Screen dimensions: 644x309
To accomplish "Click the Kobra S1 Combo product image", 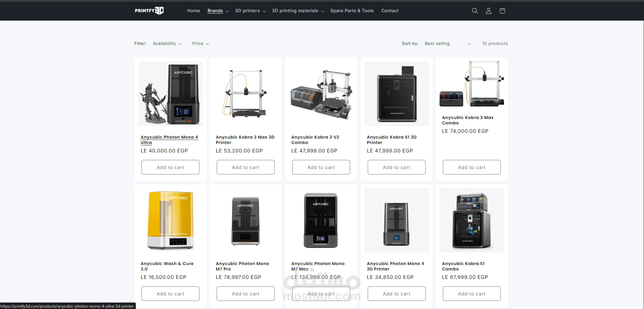I will coord(472,220).
